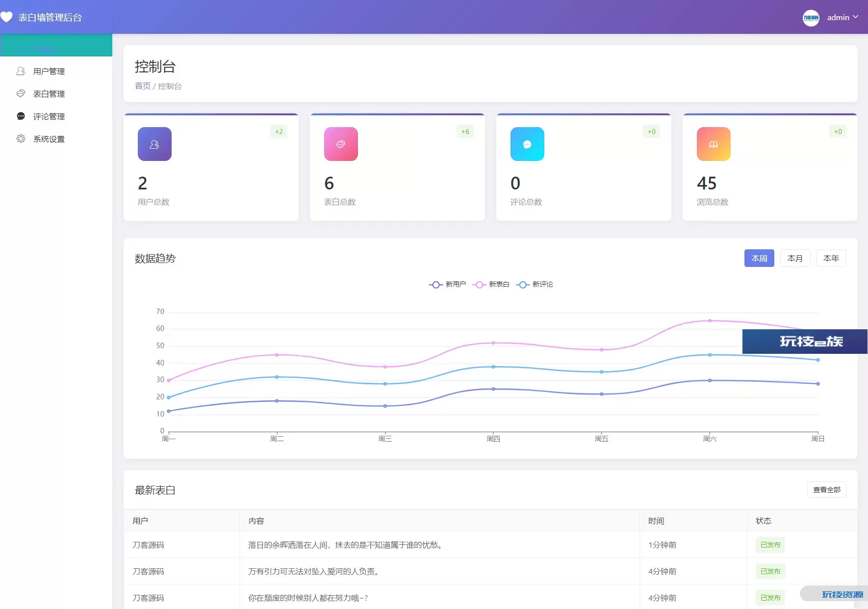The image size is (868, 609).
Task: Toggle 新评论 series in chart legend
Action: [x=535, y=285]
